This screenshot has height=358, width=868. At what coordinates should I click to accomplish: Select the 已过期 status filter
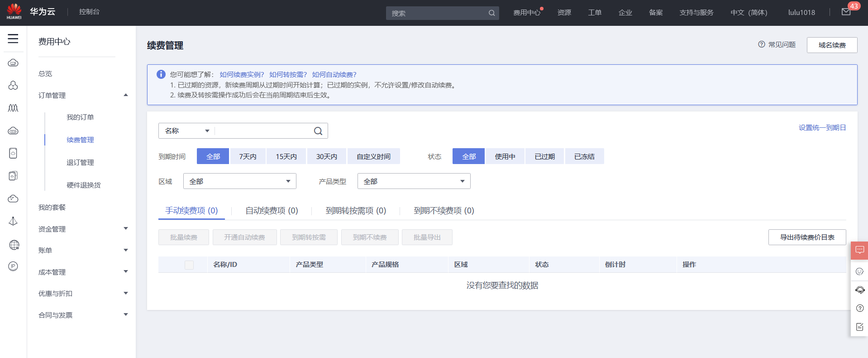(544, 156)
